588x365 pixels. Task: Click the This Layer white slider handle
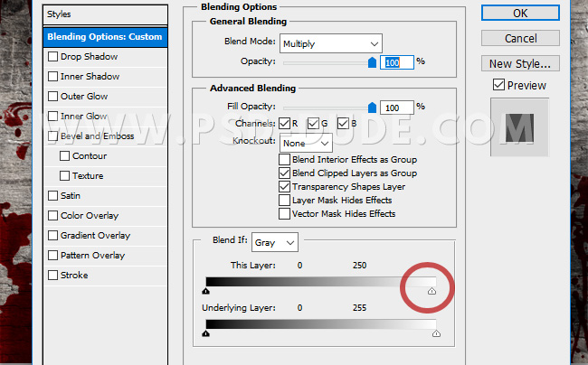pos(432,291)
